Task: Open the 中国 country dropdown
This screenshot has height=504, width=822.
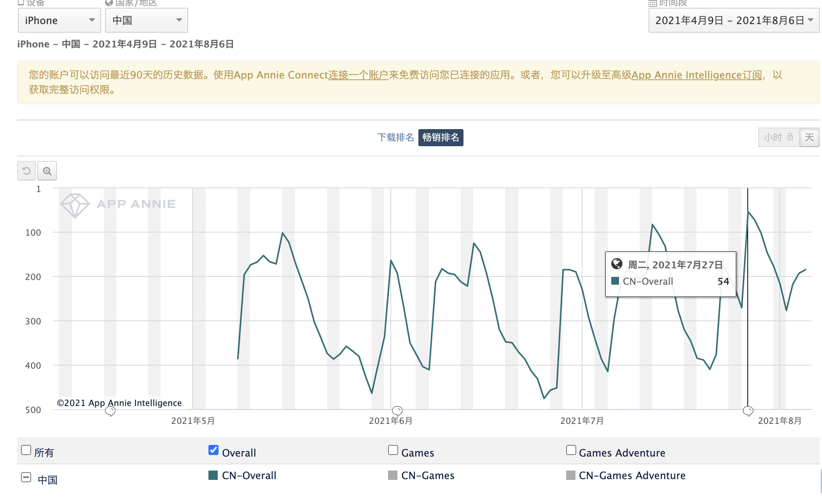Action: pyautogui.click(x=147, y=20)
